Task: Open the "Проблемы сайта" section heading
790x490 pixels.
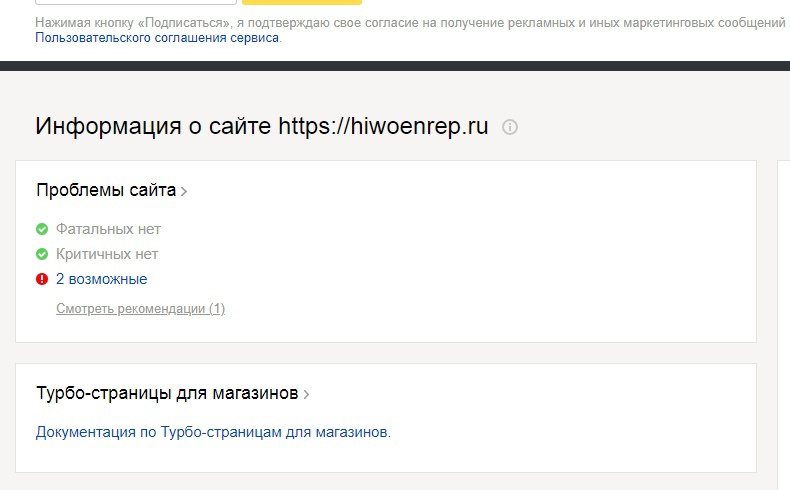Action: [106, 190]
